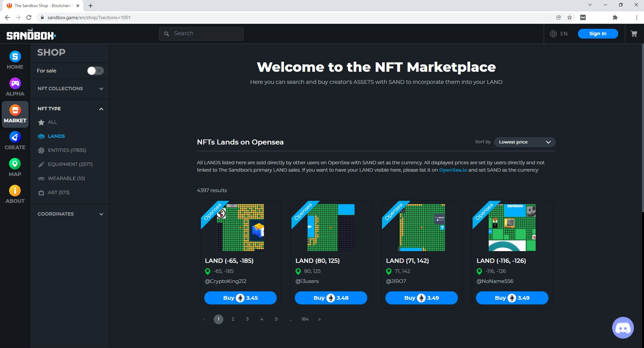Open Chrome's three-dot menu

[x=637, y=17]
